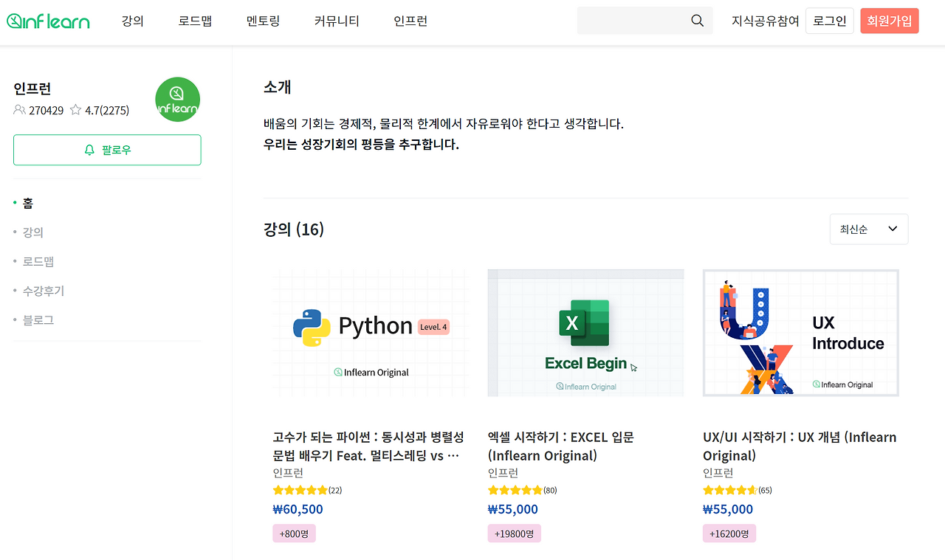Select the 커뮤니티 menu item
This screenshot has height=560, width=945.
click(336, 21)
